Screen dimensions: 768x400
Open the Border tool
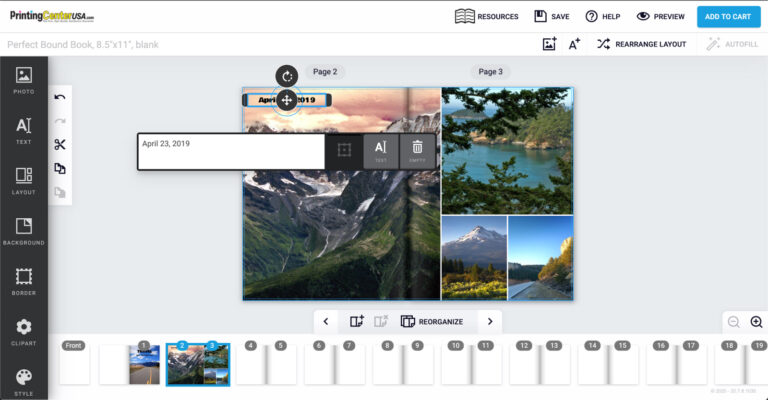[x=24, y=282]
